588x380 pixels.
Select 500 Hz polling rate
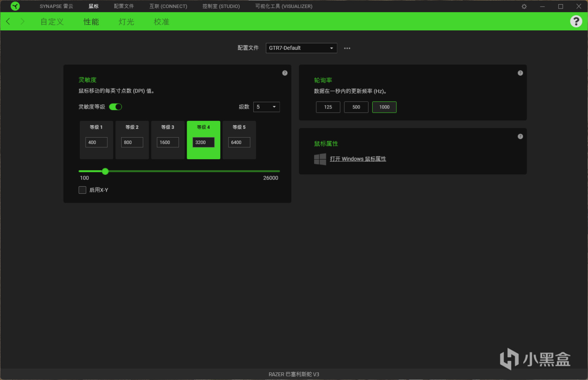tap(356, 107)
